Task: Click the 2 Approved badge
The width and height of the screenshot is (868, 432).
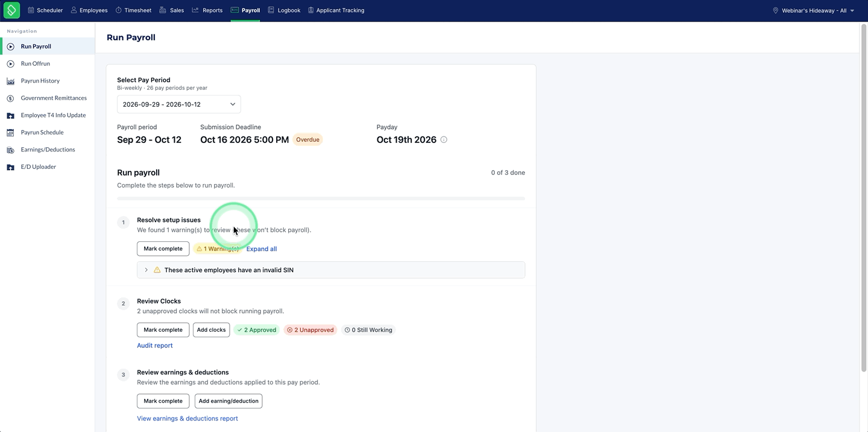Action: tap(257, 330)
